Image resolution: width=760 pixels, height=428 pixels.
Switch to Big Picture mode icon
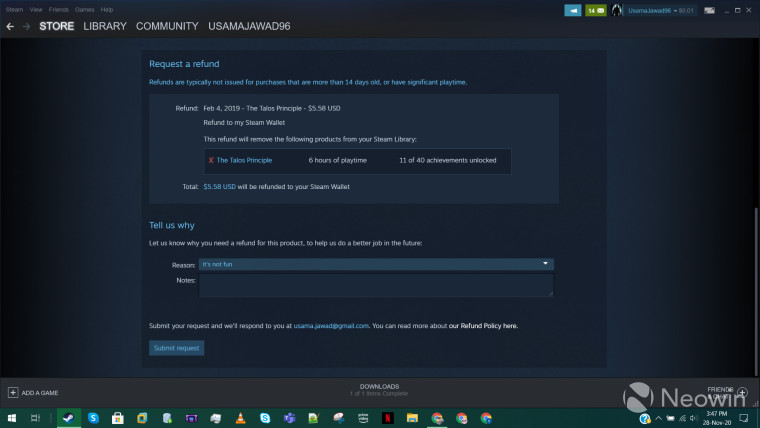point(709,10)
